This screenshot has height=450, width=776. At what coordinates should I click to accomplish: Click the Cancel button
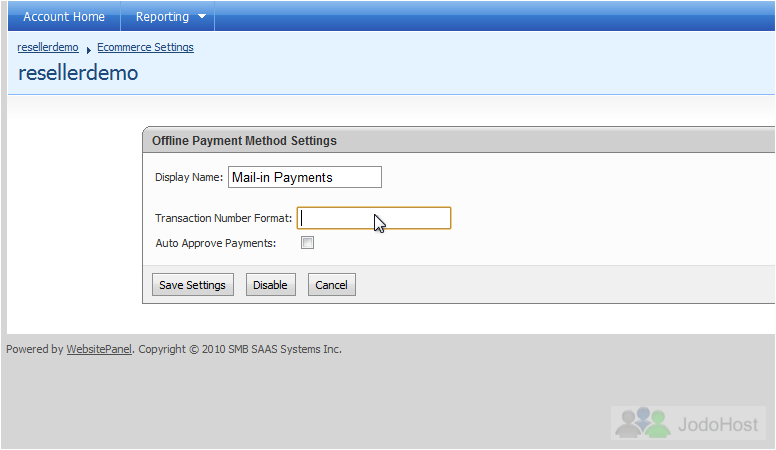click(x=332, y=285)
